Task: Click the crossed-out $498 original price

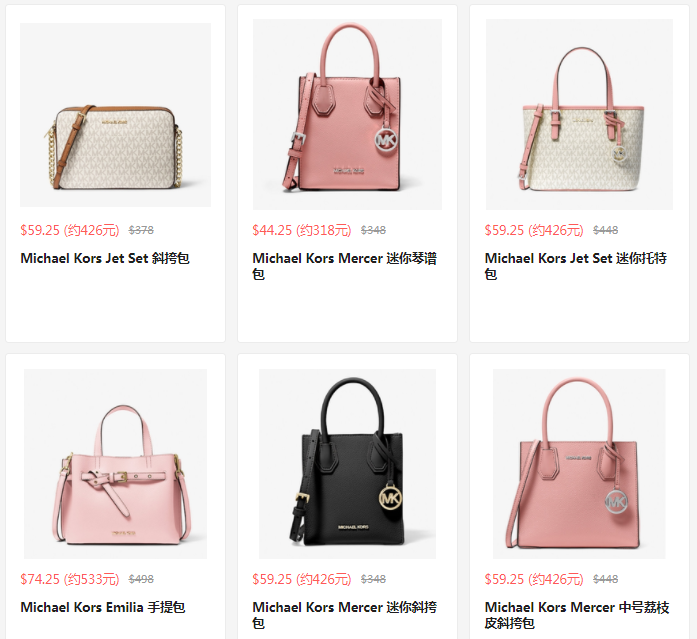Action: coord(141,579)
